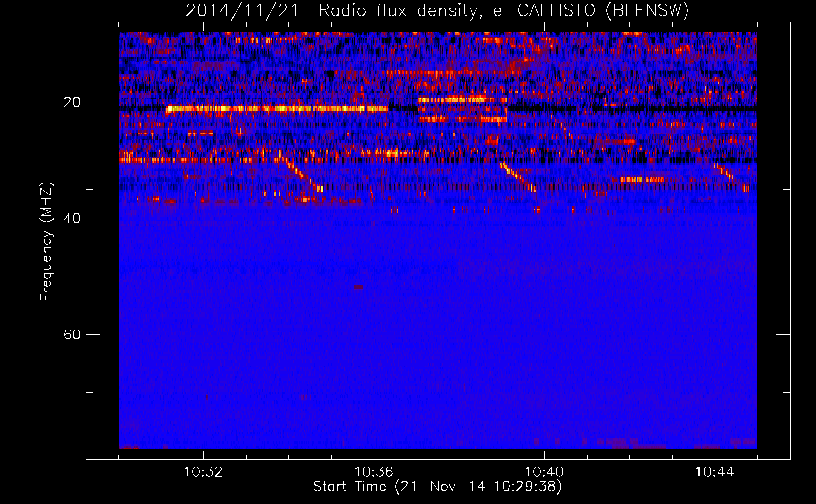This screenshot has width=816, height=504.
Task: Click the plot title mentioning e-CALLISTO (BLENSW)
Action: click(437, 11)
